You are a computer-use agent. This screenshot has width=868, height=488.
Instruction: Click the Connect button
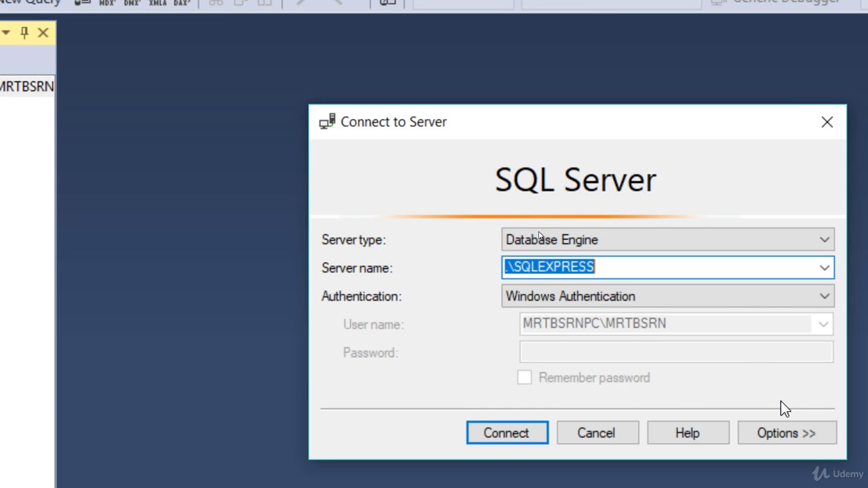click(x=507, y=433)
